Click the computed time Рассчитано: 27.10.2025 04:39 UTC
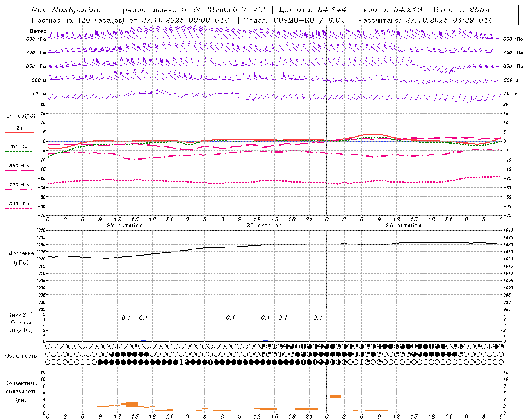Image resolution: width=525 pixels, height=420 pixels. (426, 20)
